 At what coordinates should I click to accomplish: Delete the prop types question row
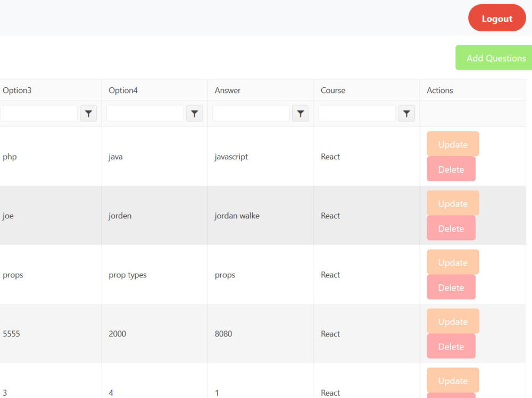click(451, 287)
